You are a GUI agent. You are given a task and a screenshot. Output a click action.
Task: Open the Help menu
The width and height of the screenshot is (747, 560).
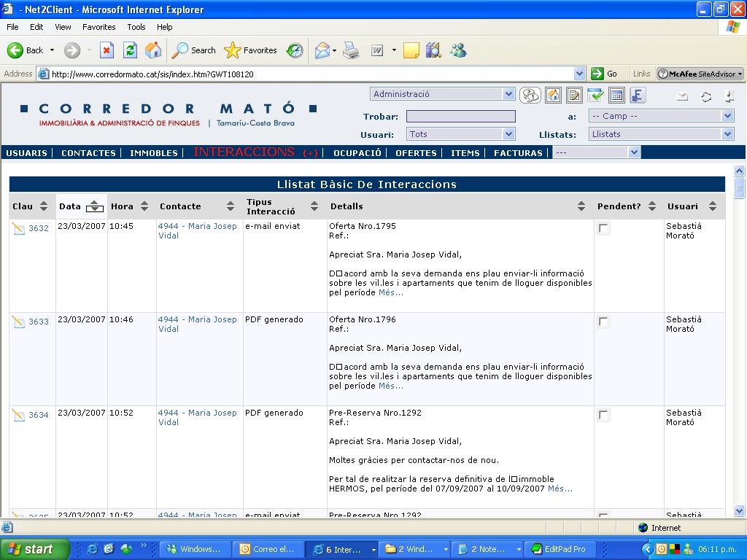pos(164,27)
